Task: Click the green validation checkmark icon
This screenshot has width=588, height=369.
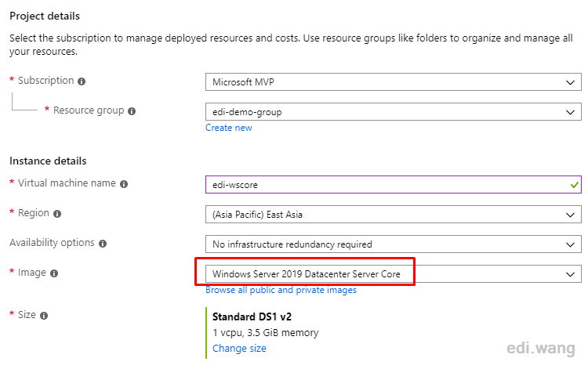Action: click(x=574, y=185)
